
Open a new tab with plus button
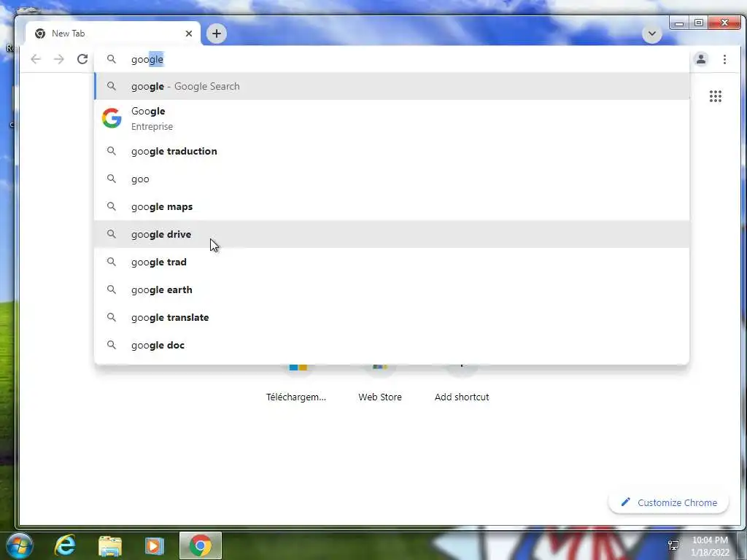(216, 34)
